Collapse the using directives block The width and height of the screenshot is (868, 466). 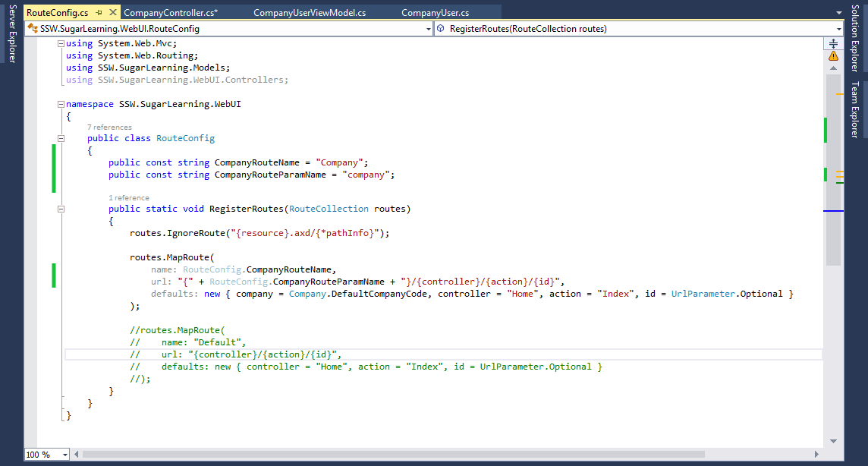pyautogui.click(x=61, y=43)
